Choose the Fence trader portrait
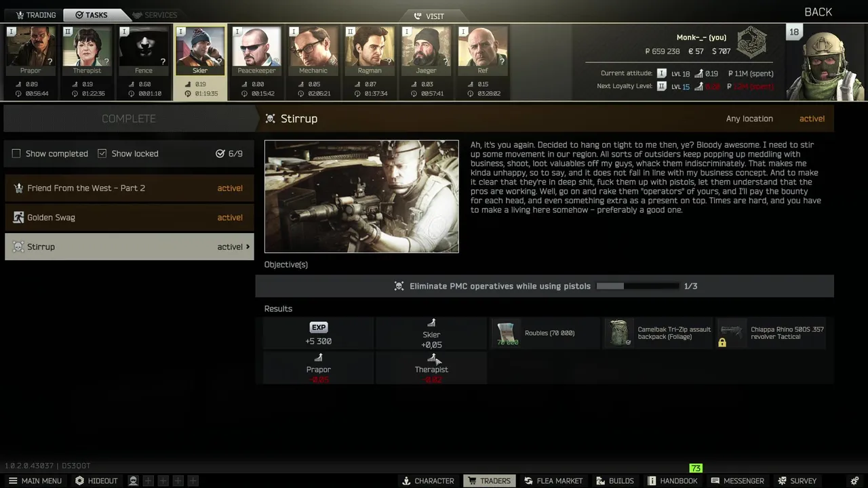Image resolution: width=868 pixels, height=488 pixels. click(143, 51)
